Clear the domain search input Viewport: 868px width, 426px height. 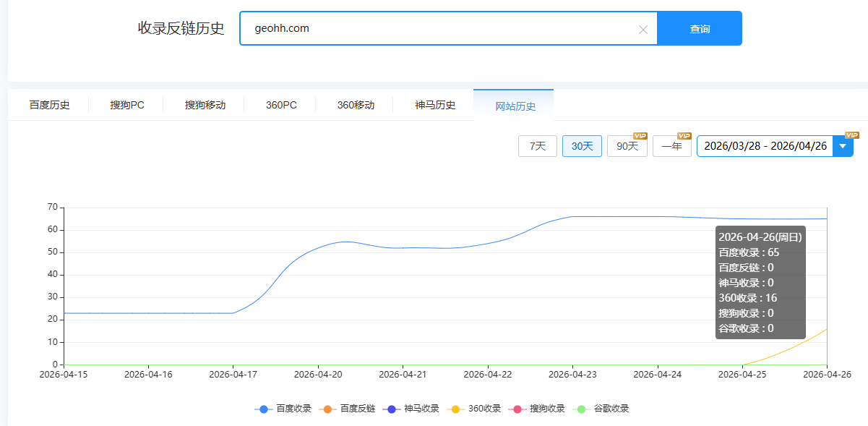pyautogui.click(x=643, y=29)
